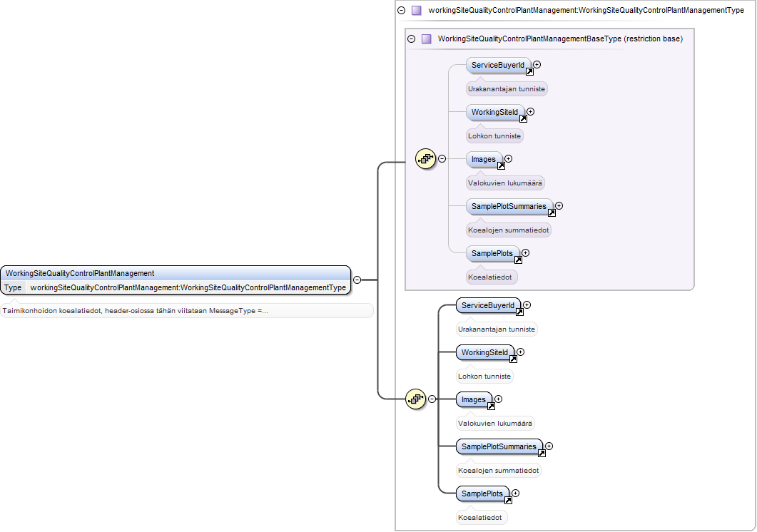Click the reference arrow on lower Images
Viewport: 757px width, 532px height.
(x=491, y=406)
